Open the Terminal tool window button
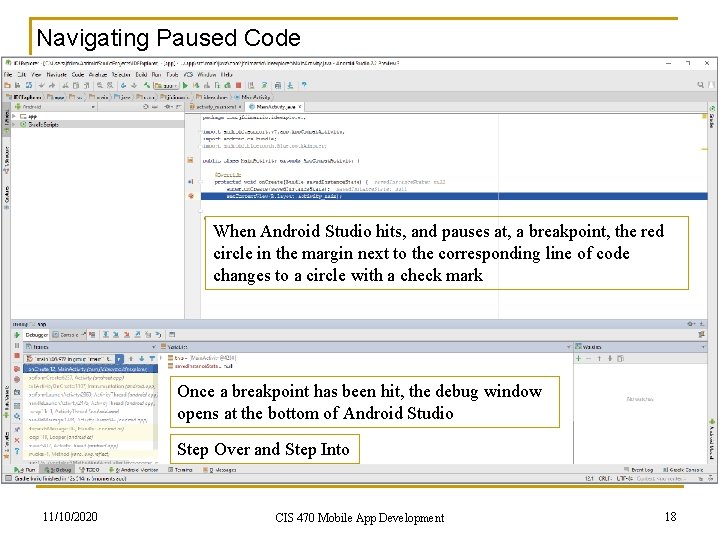 180,470
